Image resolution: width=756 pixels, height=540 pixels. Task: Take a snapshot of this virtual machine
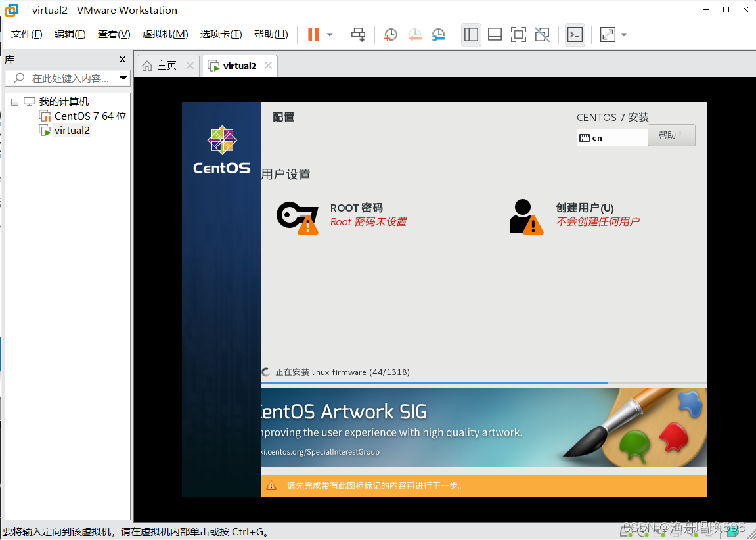click(x=391, y=35)
